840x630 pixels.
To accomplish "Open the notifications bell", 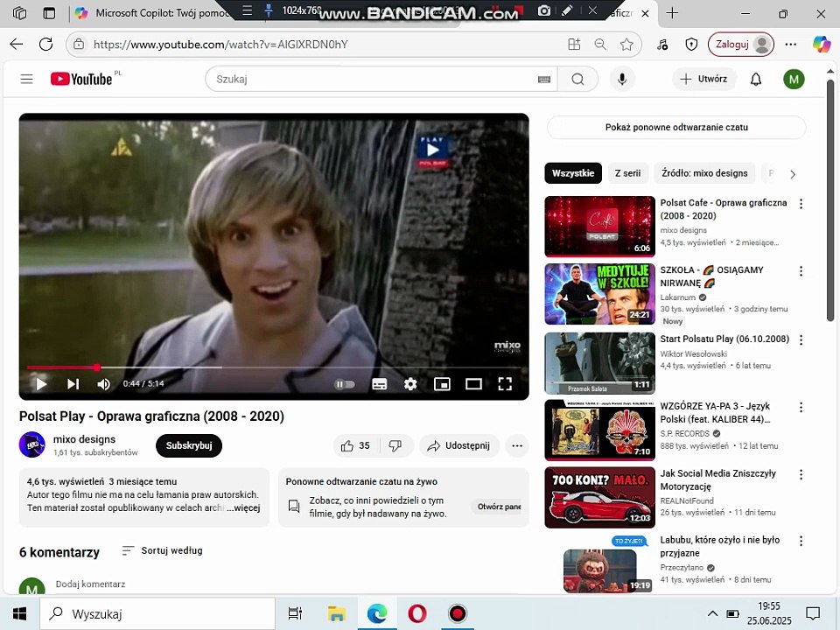I will [x=756, y=80].
